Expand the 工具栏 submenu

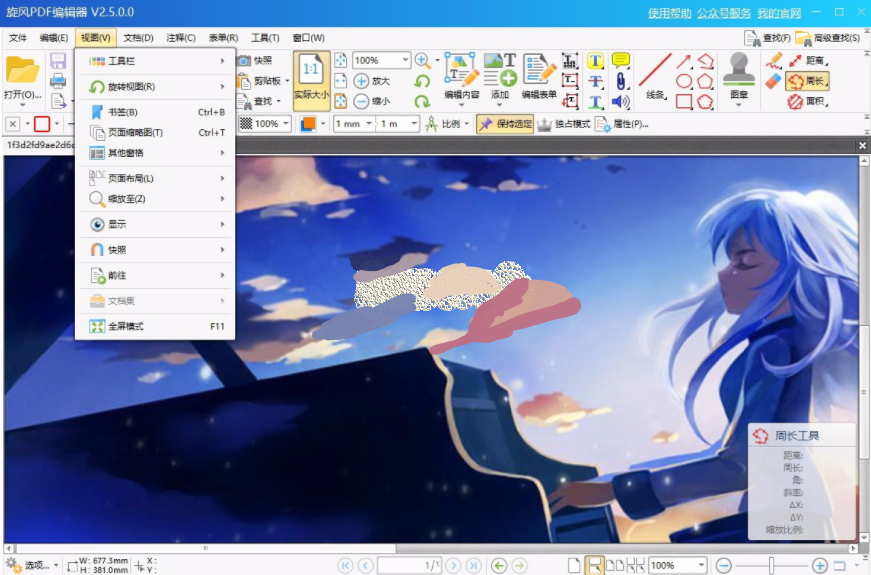(155, 61)
